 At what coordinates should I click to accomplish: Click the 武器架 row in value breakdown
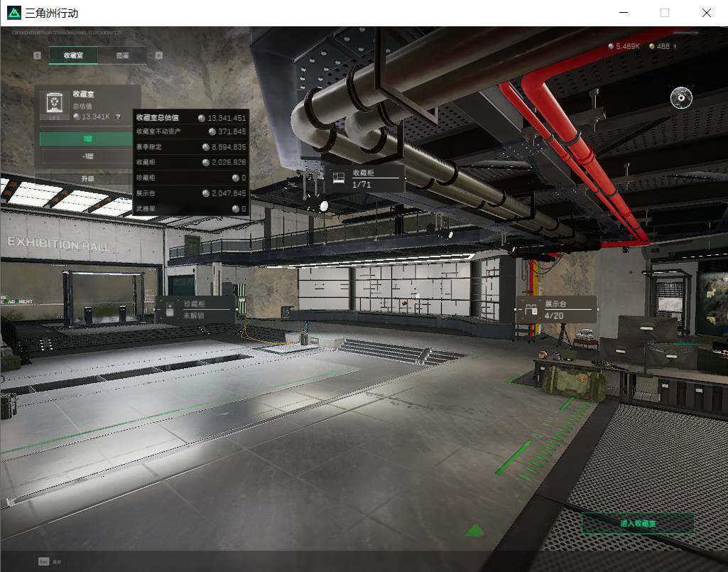(x=191, y=209)
